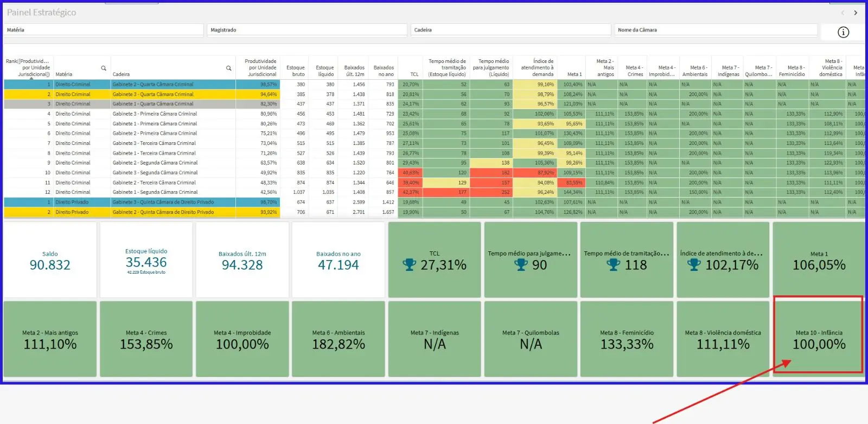Click trophy icon beside 102,17% value
The image size is (868, 424).
(694, 265)
